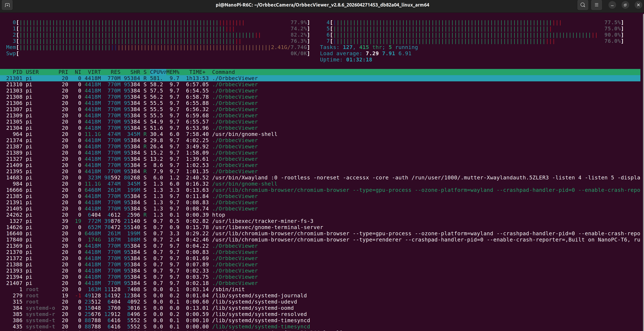The width and height of the screenshot is (644, 331).
Task: Sort by the RES column header
Action: pyautogui.click(x=116, y=72)
